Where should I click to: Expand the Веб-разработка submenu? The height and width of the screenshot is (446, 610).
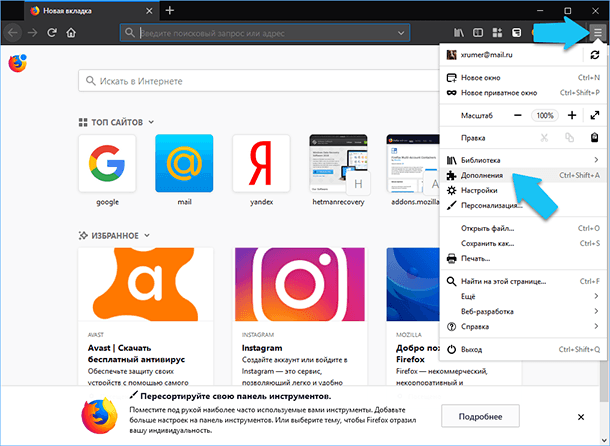coord(523,311)
